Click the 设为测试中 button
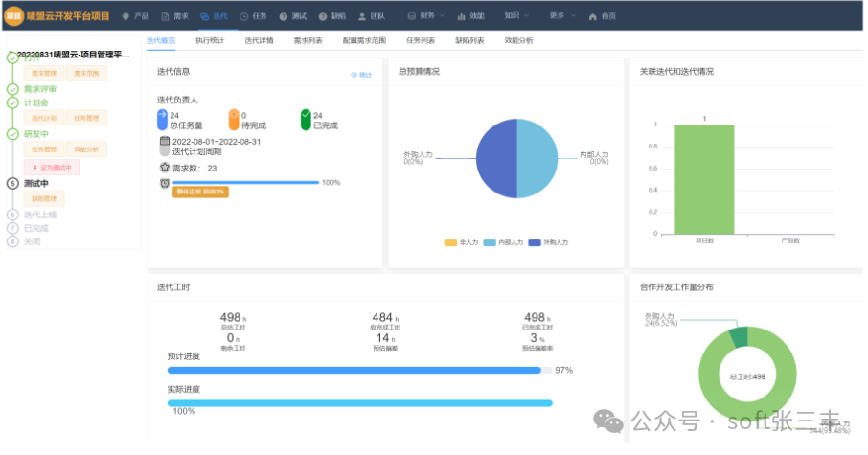Image resolution: width=868 pixels, height=455 pixels. [52, 167]
